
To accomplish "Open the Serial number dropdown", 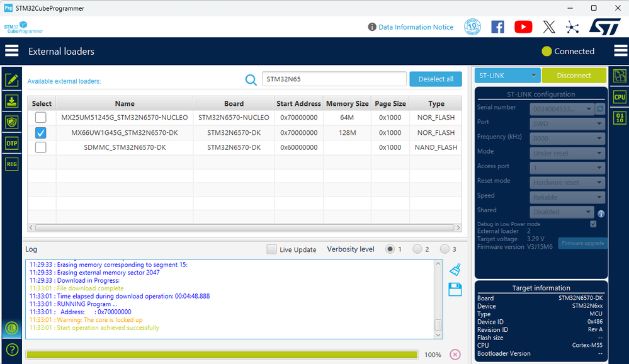I will click(x=562, y=109).
